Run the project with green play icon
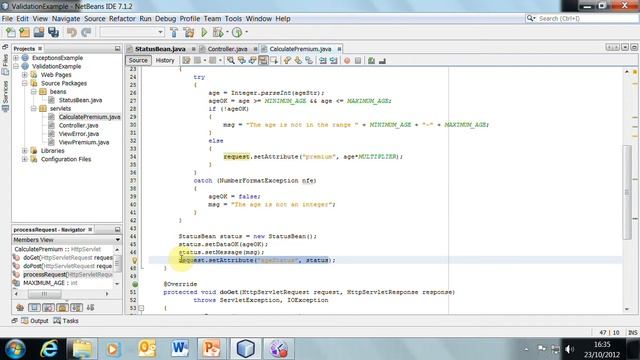 click(x=204, y=32)
